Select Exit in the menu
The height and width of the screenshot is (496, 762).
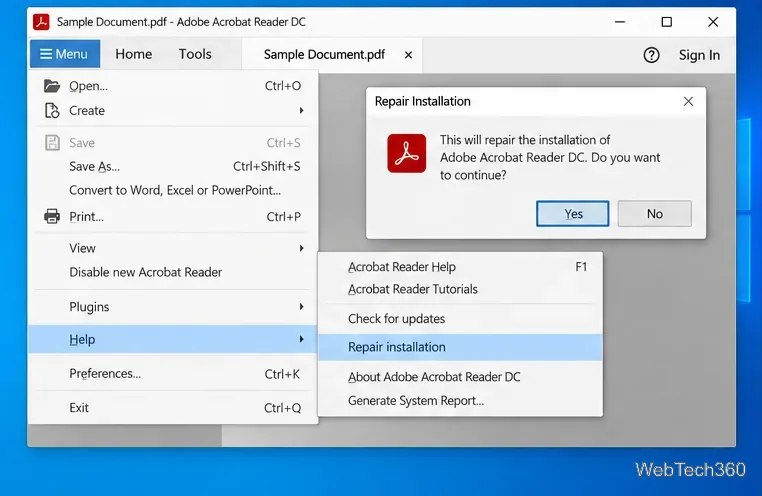pyautogui.click(x=173, y=408)
